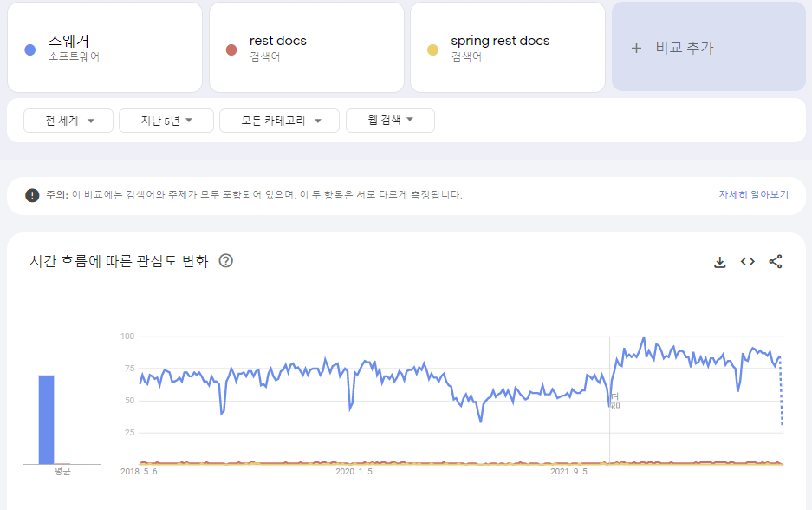Expand the 모든 카테고리 dropdown

(278, 121)
